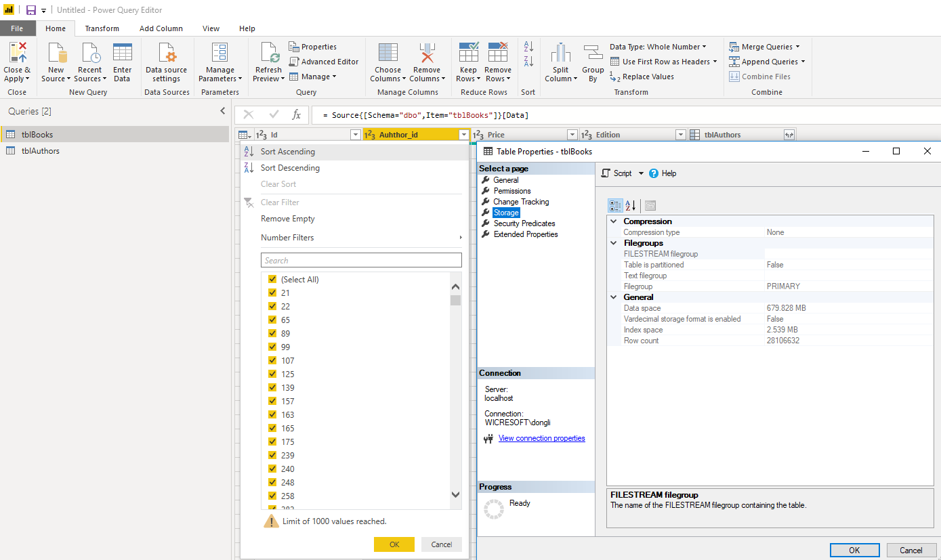The image size is (941, 560).
Task: Uncheck the value 21 checkbox
Action: (272, 293)
